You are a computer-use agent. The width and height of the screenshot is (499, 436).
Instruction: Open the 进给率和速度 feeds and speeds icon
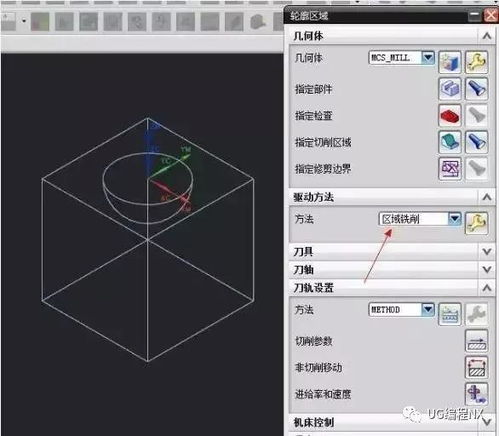[x=476, y=394]
